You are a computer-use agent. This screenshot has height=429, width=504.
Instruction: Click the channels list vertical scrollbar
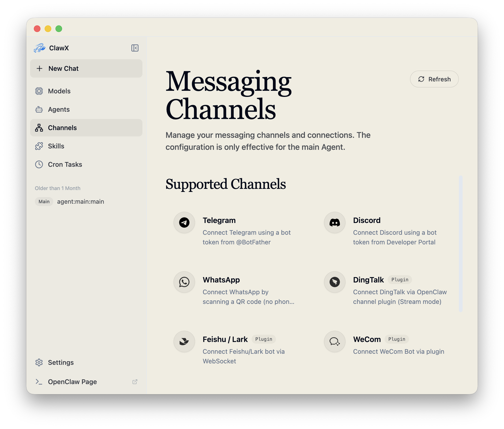(461, 243)
